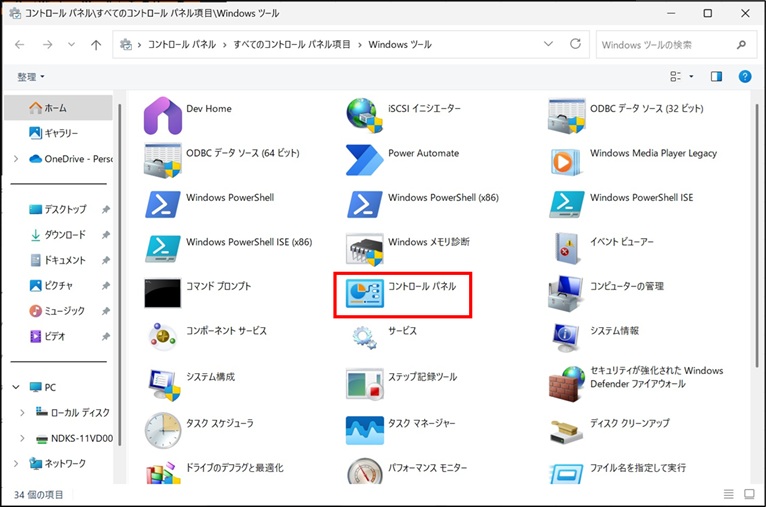Open Windows Media Player Legacy
Viewport: 766px width, 507px height.
coord(567,160)
